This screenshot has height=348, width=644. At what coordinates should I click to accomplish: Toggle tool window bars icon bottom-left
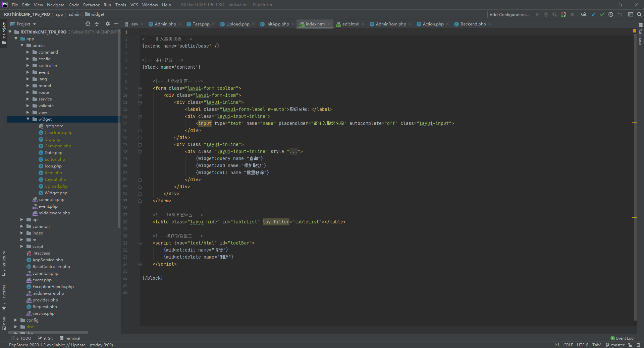point(4,345)
